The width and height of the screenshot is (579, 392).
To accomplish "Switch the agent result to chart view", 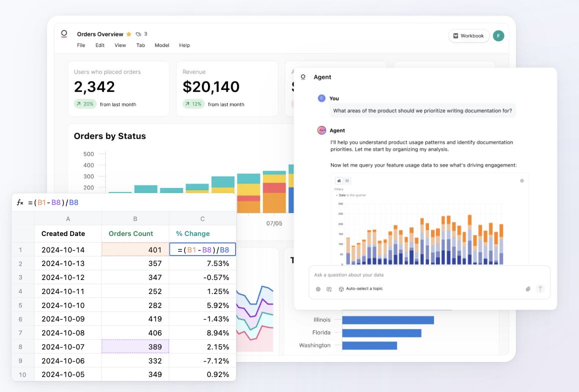I will click(x=339, y=181).
